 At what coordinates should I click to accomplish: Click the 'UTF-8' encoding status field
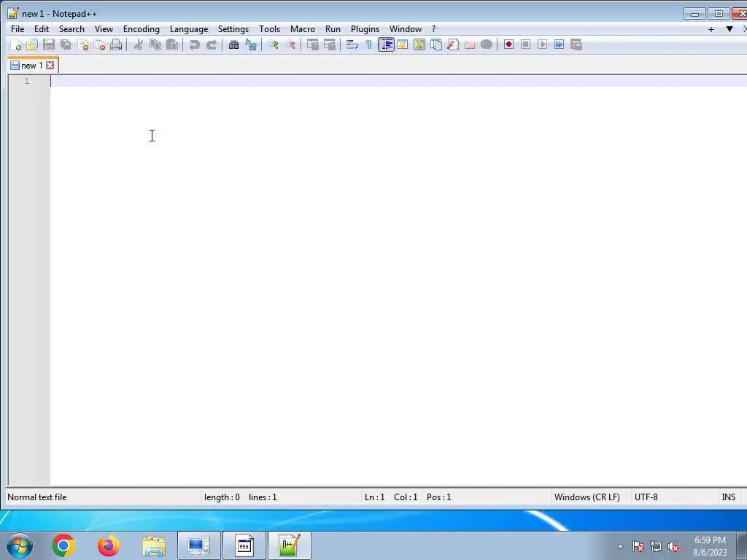click(x=646, y=497)
